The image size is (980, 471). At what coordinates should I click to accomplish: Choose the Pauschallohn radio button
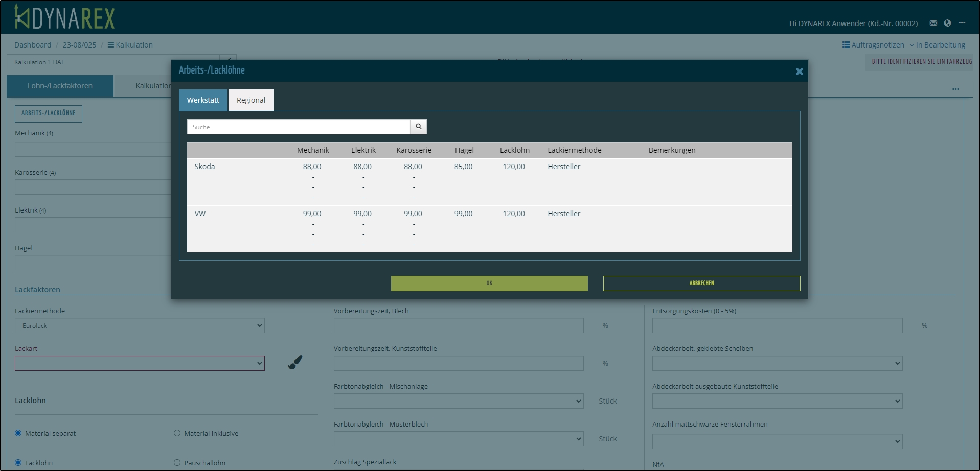(x=177, y=463)
